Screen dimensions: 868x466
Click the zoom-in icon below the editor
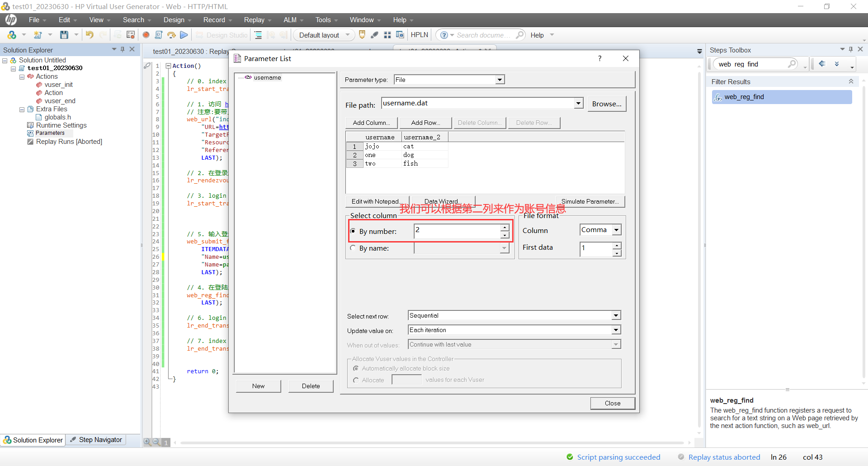click(x=147, y=442)
